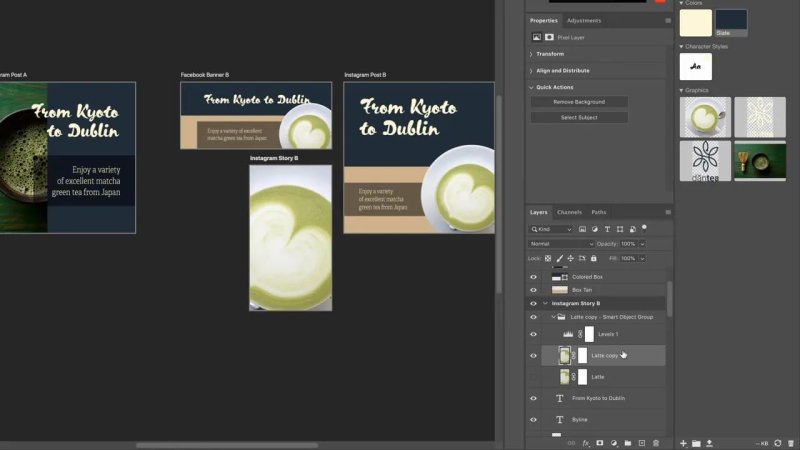The image size is (800, 450).
Task: Click the link layers chain icon
Action: tap(571, 443)
